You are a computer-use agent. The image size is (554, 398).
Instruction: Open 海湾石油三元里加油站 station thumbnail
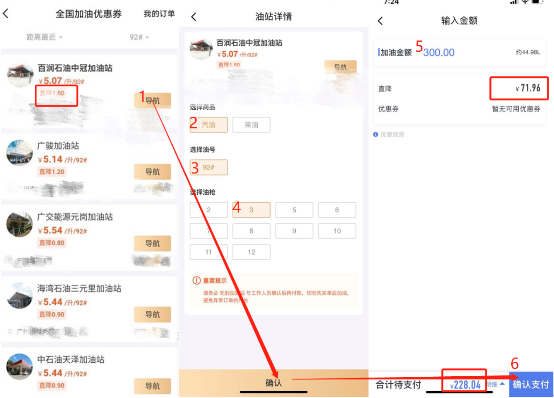point(20,295)
